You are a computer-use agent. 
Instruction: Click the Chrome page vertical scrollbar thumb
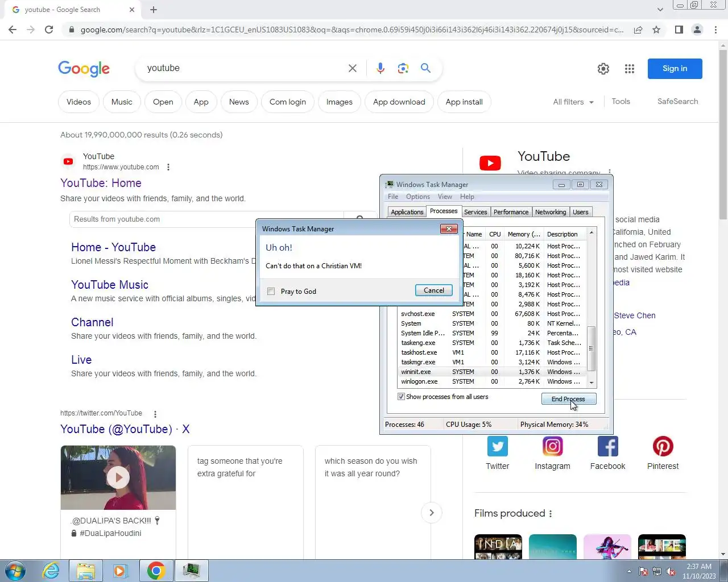[723, 134]
